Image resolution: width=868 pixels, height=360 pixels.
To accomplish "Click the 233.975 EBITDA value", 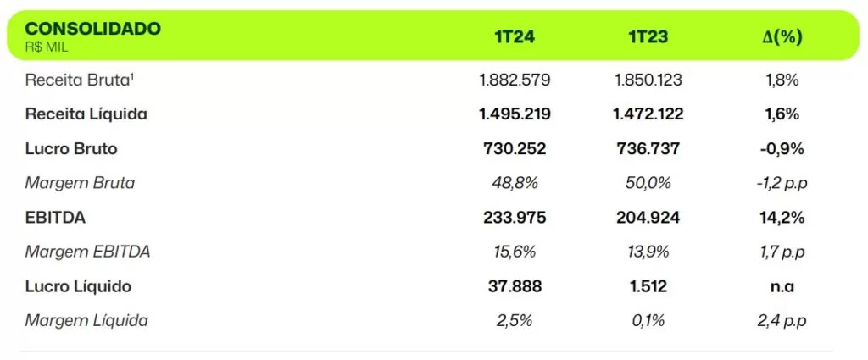I will tap(515, 218).
